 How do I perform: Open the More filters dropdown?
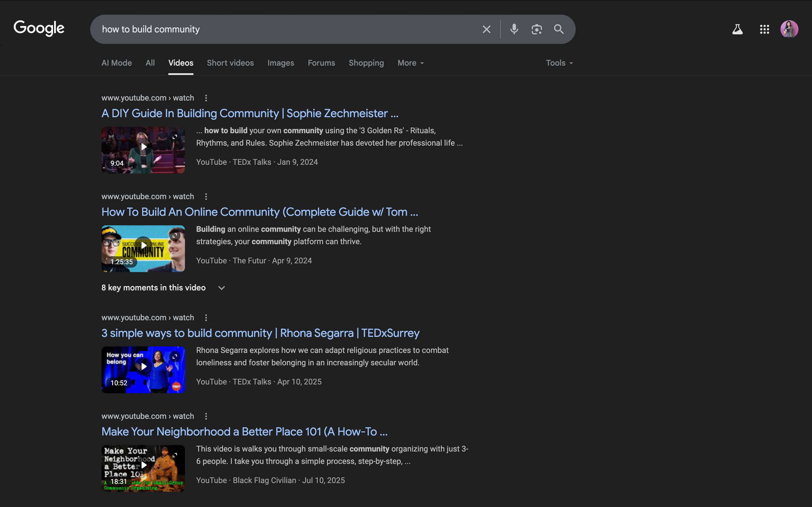[410, 63]
